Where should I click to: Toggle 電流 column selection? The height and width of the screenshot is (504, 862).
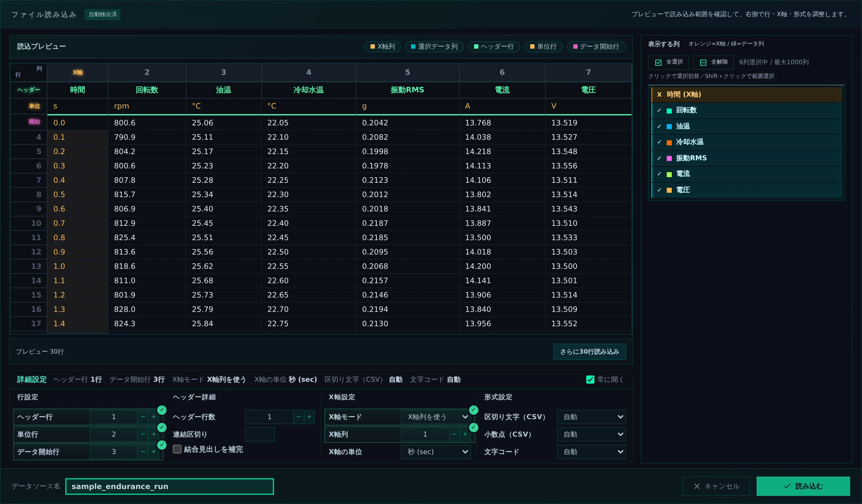coord(747,174)
